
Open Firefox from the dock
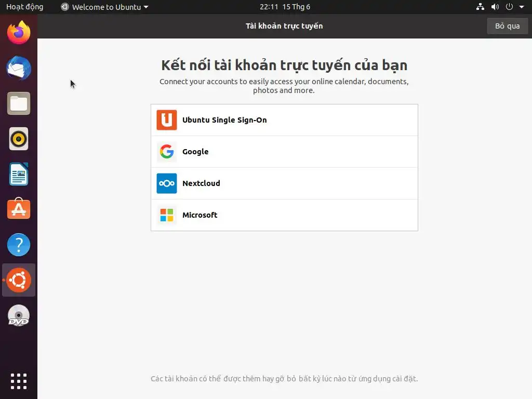tap(19, 33)
